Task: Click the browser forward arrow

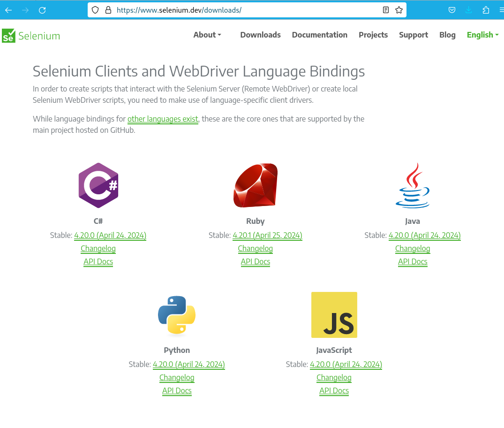Action: click(25, 10)
